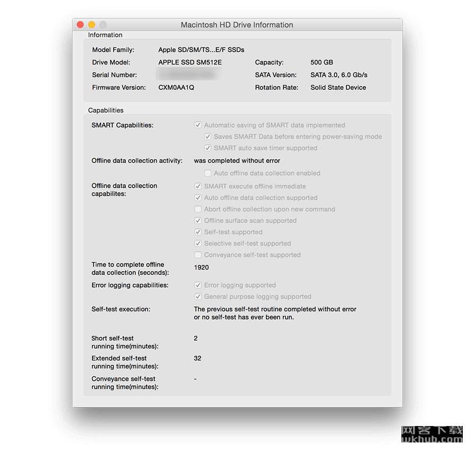
Task: Click Conveyance self-test running time label
Action: pos(125,383)
